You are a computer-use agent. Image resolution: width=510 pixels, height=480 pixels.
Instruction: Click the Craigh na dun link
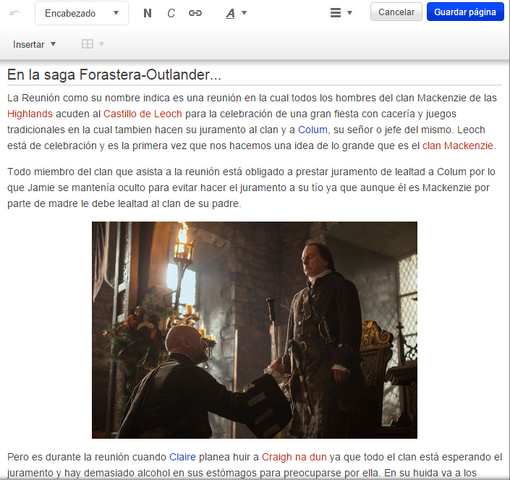(294, 457)
